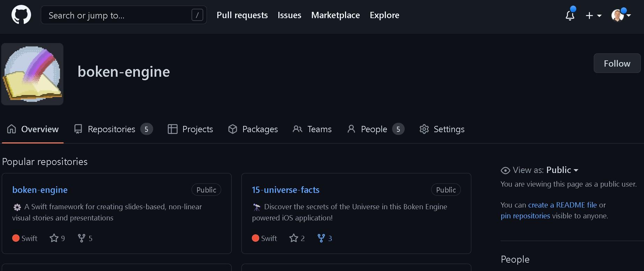Switch to the Projects tab
Image resolution: width=644 pixels, height=271 pixels.
(190, 129)
